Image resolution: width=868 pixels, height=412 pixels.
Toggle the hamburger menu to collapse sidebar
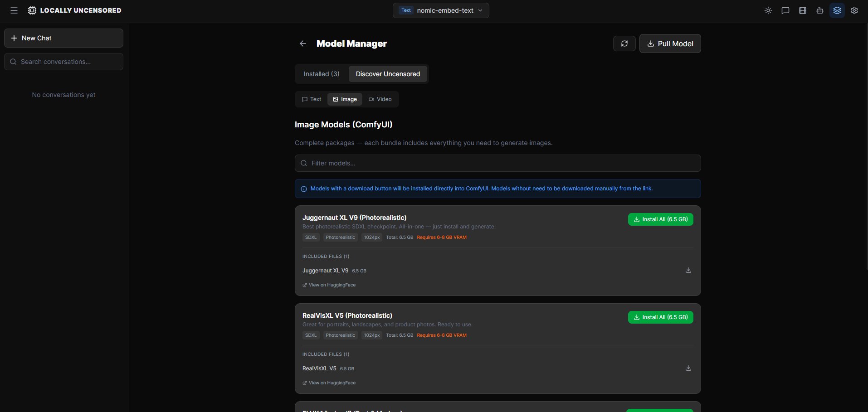pos(14,10)
